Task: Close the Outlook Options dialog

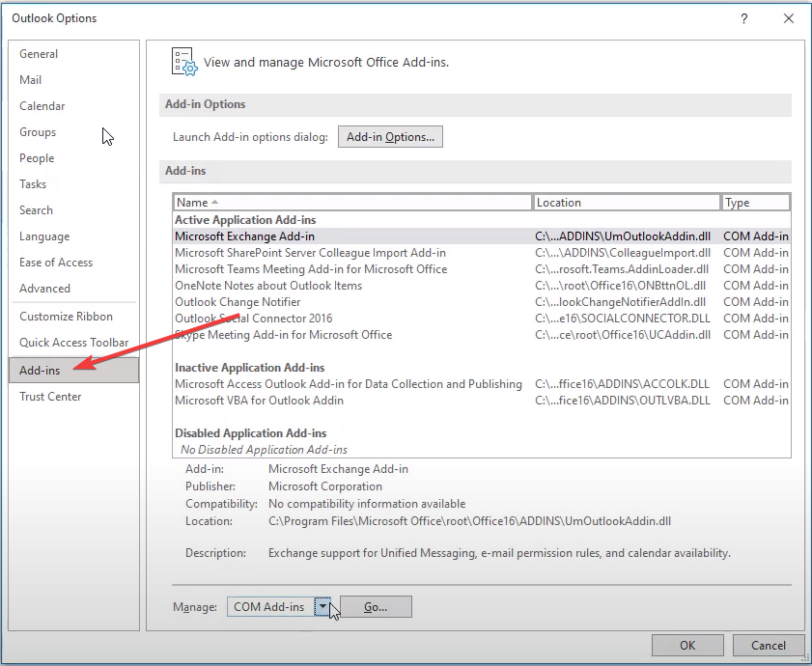Action: point(788,18)
